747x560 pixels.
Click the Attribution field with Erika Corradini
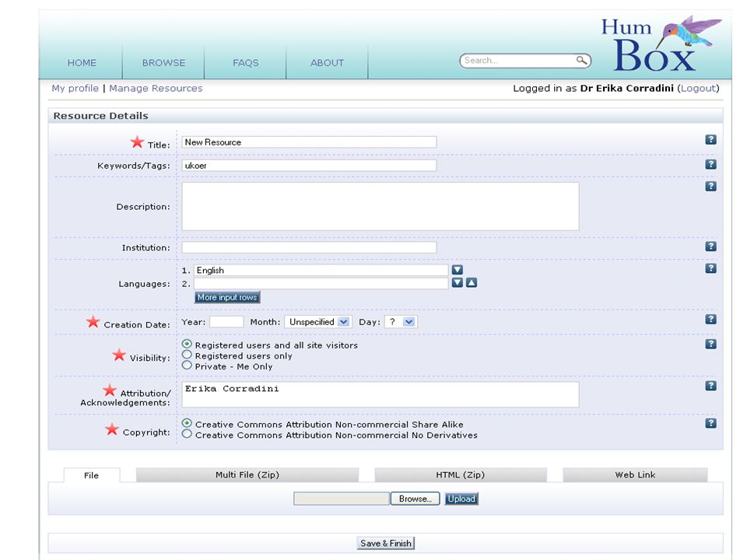pos(381,394)
